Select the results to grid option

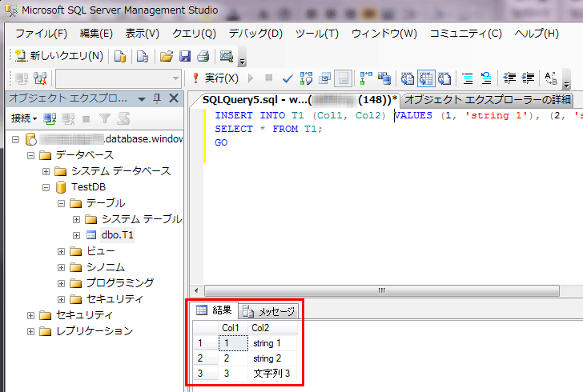[426, 78]
